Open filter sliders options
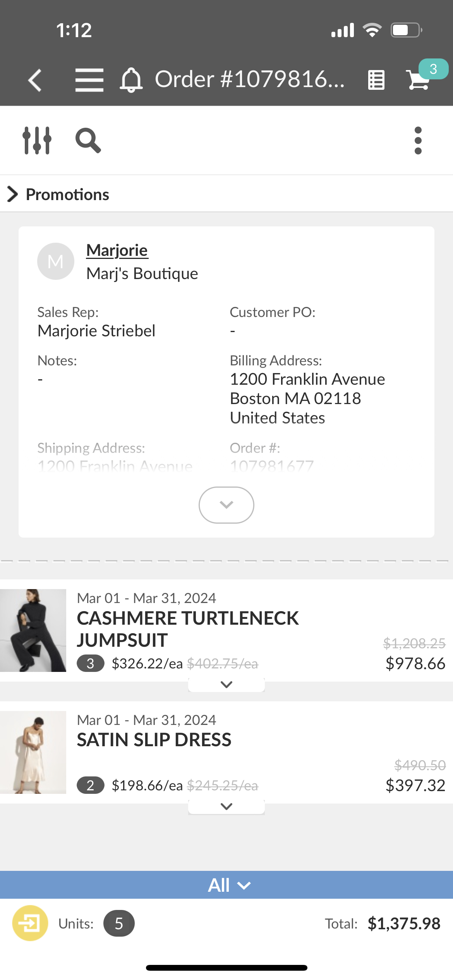 [37, 140]
